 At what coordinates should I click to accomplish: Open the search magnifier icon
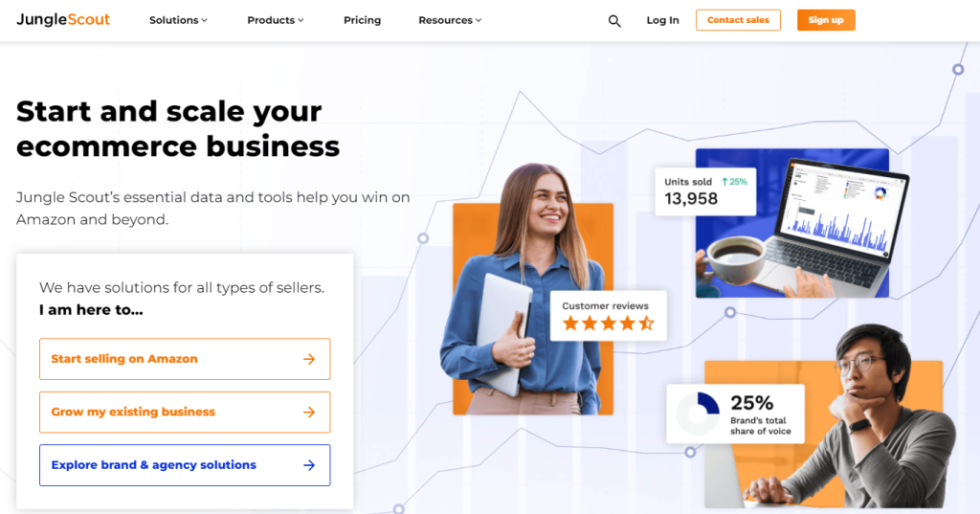614,21
